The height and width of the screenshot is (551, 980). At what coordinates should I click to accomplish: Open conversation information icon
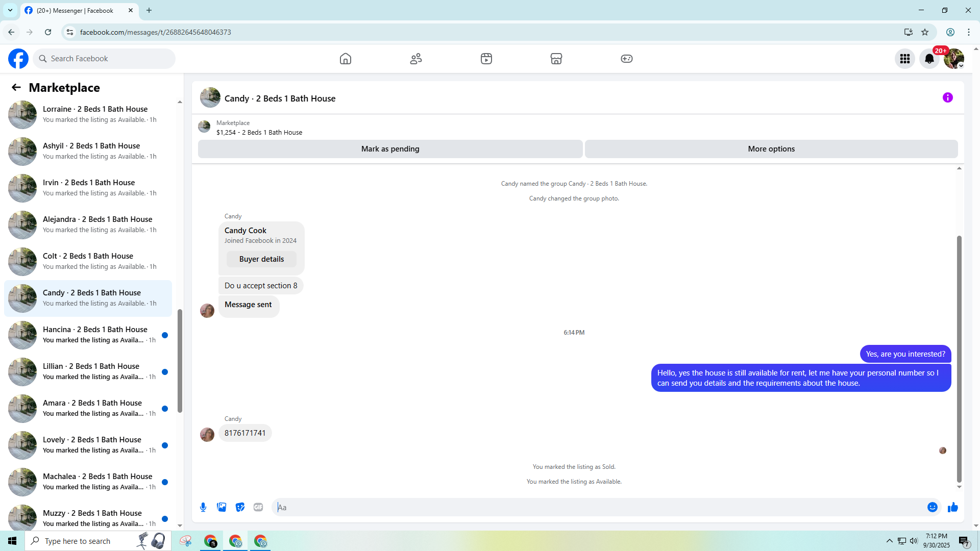coord(948,97)
